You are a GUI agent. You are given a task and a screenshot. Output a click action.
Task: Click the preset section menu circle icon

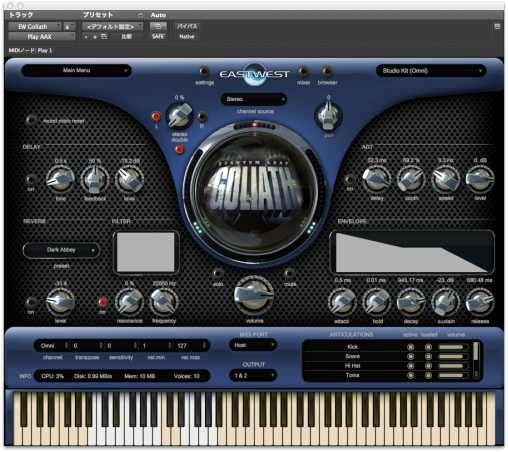click(x=140, y=15)
